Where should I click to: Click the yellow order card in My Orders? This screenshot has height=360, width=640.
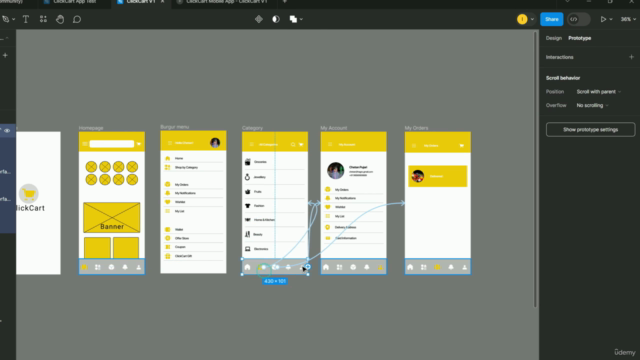pos(438,176)
